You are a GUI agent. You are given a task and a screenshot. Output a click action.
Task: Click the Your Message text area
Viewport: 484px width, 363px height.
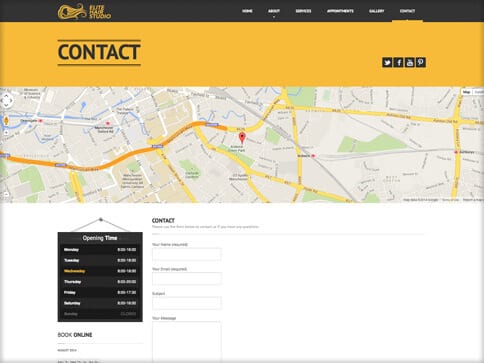[x=187, y=342]
